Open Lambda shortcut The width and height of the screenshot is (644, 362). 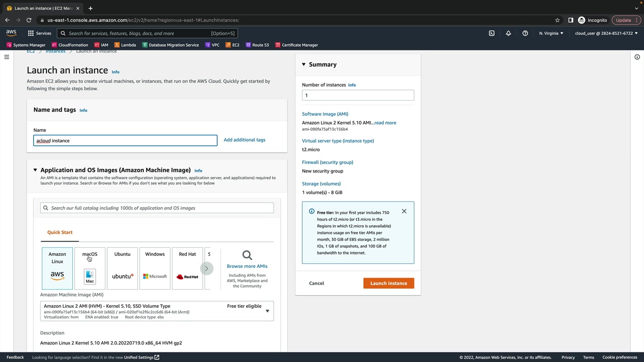click(x=125, y=45)
